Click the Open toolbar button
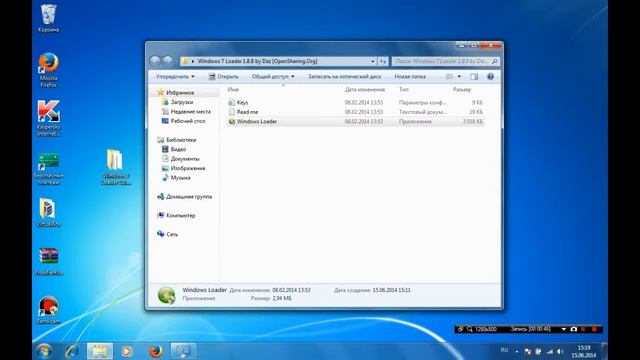 223,76
